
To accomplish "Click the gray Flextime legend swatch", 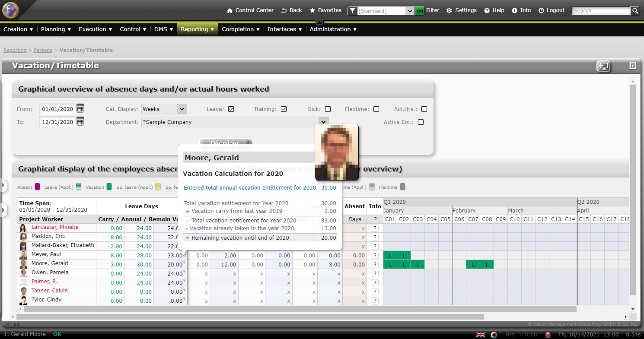I will tap(402, 187).
